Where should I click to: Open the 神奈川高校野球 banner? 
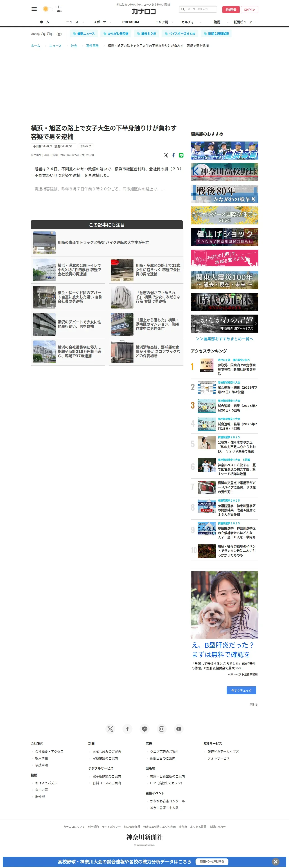pyautogui.click(x=224, y=172)
